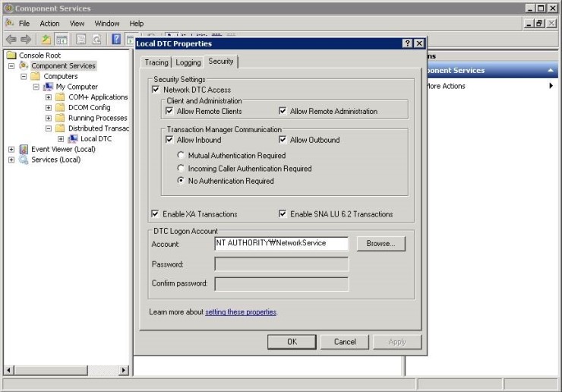The height and width of the screenshot is (392, 562).
Task: Collapse the Distributed Transaction node
Action: pyautogui.click(x=49, y=128)
